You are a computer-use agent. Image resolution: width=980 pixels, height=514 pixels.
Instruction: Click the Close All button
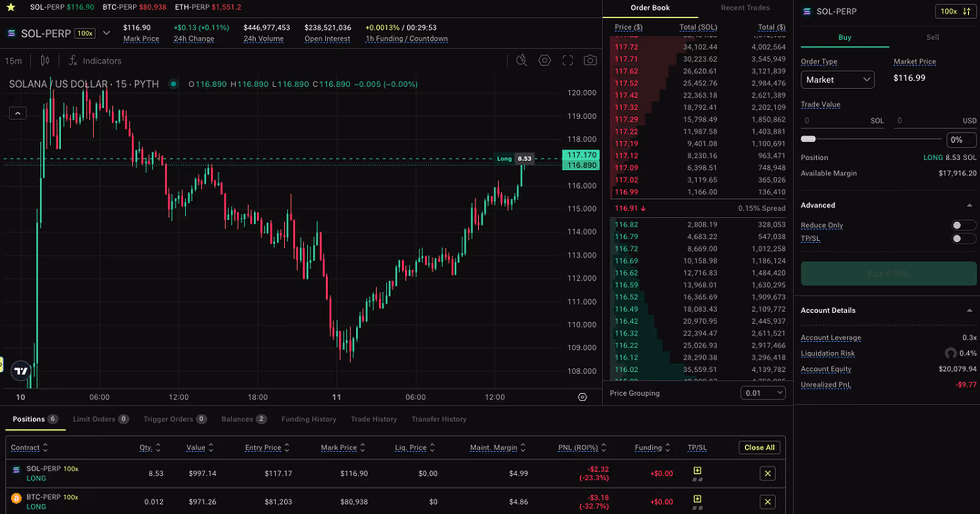click(x=759, y=447)
